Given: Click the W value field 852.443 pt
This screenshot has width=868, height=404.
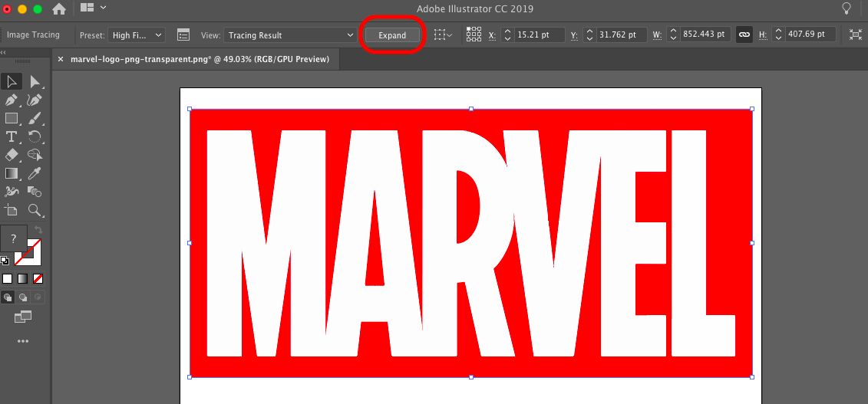Looking at the screenshot, I should tap(705, 34).
